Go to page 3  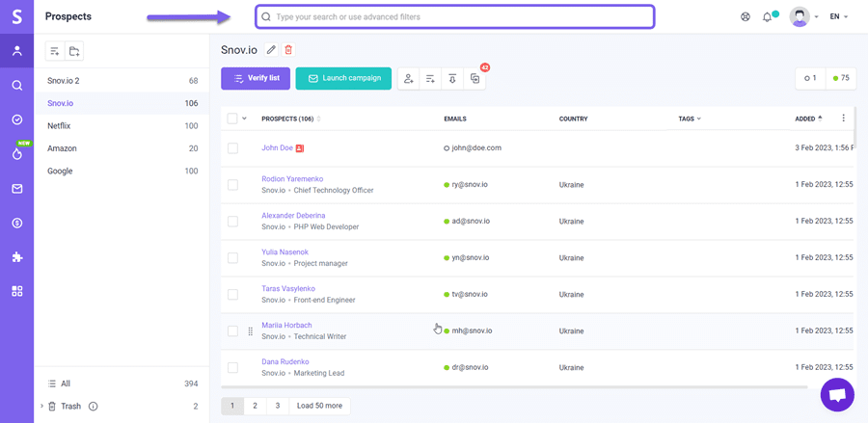(x=278, y=406)
